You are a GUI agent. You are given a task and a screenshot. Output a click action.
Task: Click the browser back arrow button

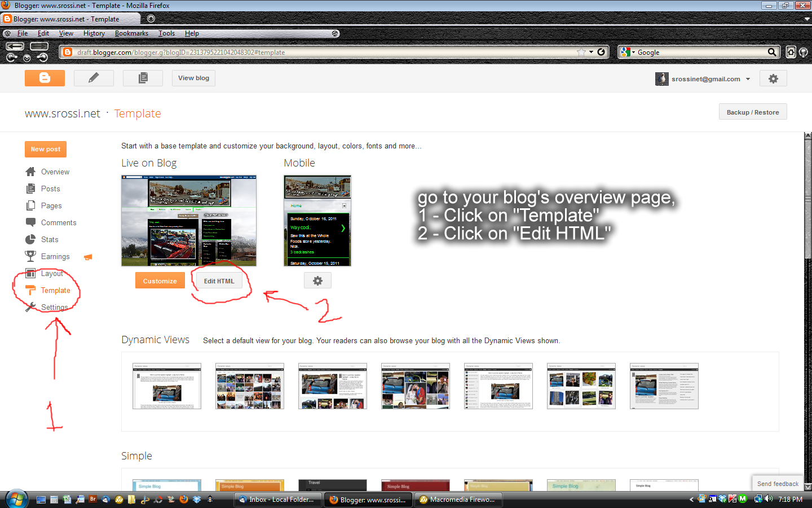(15, 46)
